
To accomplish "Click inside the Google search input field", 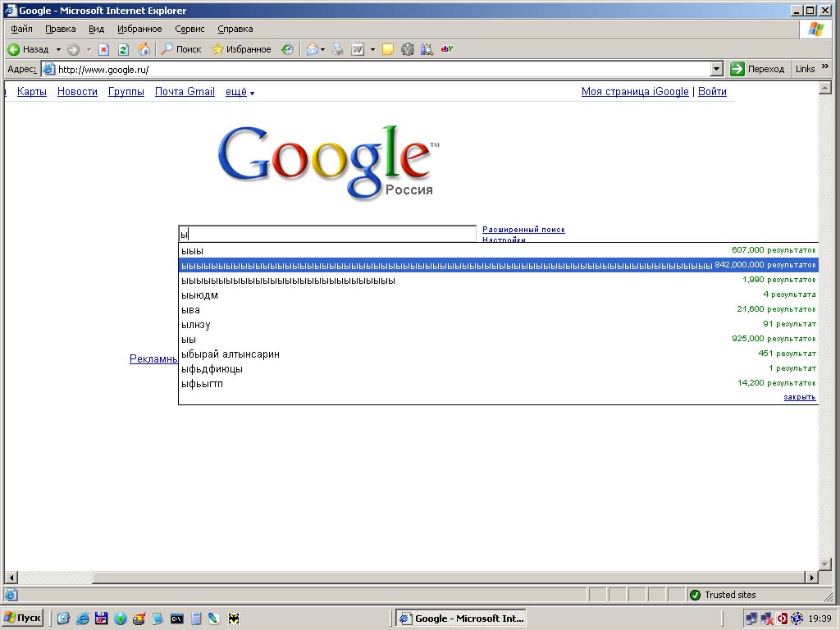I will pos(327,234).
